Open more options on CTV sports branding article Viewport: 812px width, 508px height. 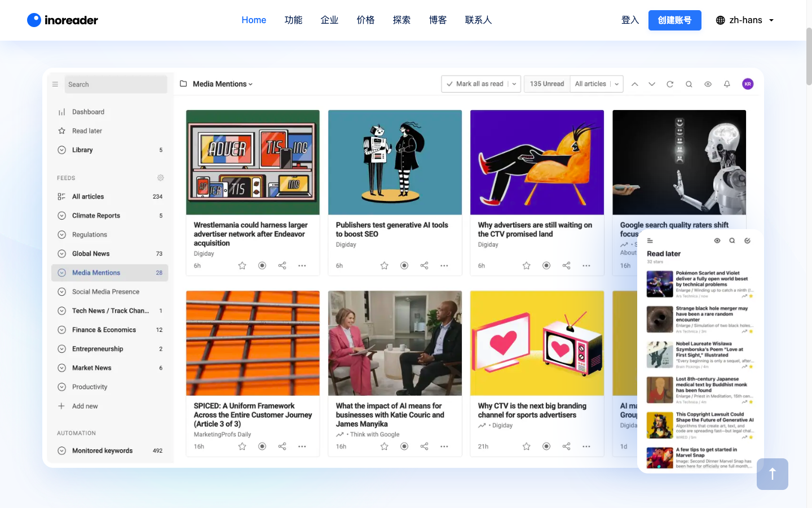point(586,446)
